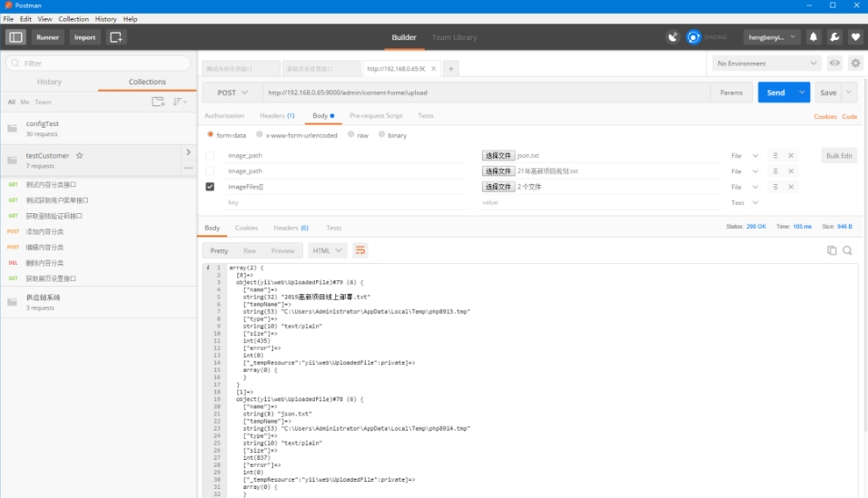Click the Runner button
Viewport: 868px width, 498px height.
tap(47, 37)
